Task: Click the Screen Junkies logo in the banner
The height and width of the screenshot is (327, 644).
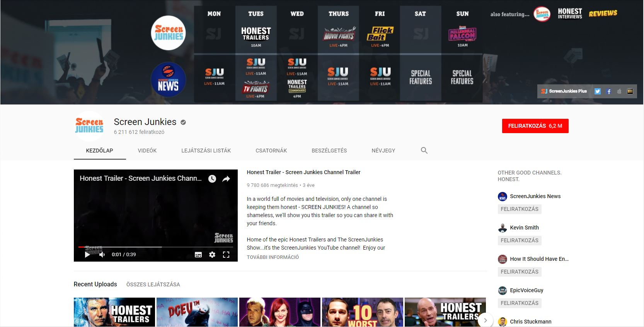Action: (169, 33)
